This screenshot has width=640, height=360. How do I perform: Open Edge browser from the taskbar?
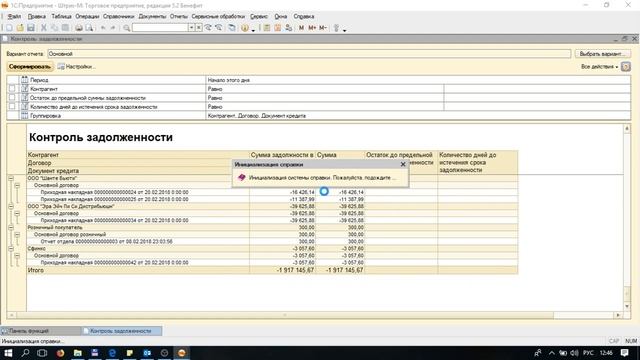pyautogui.click(x=112, y=353)
